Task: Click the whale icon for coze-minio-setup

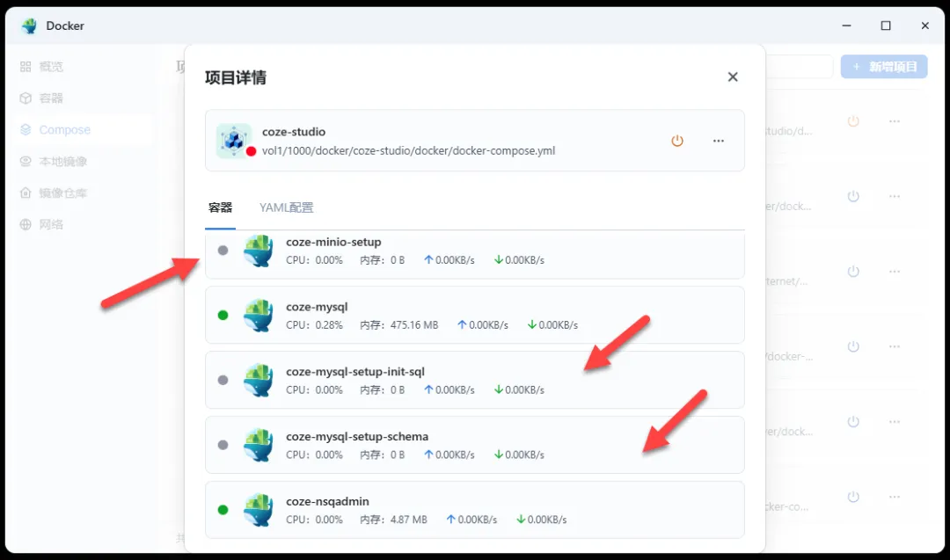Action: pos(258,251)
